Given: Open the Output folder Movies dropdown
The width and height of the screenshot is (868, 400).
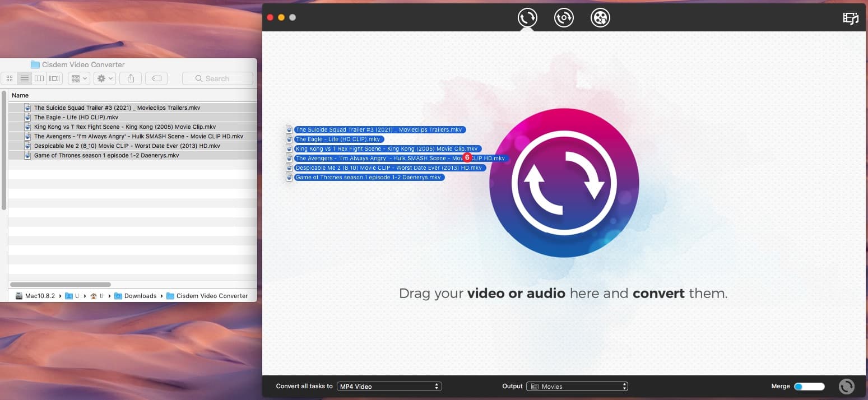Looking at the screenshot, I should pos(577,387).
